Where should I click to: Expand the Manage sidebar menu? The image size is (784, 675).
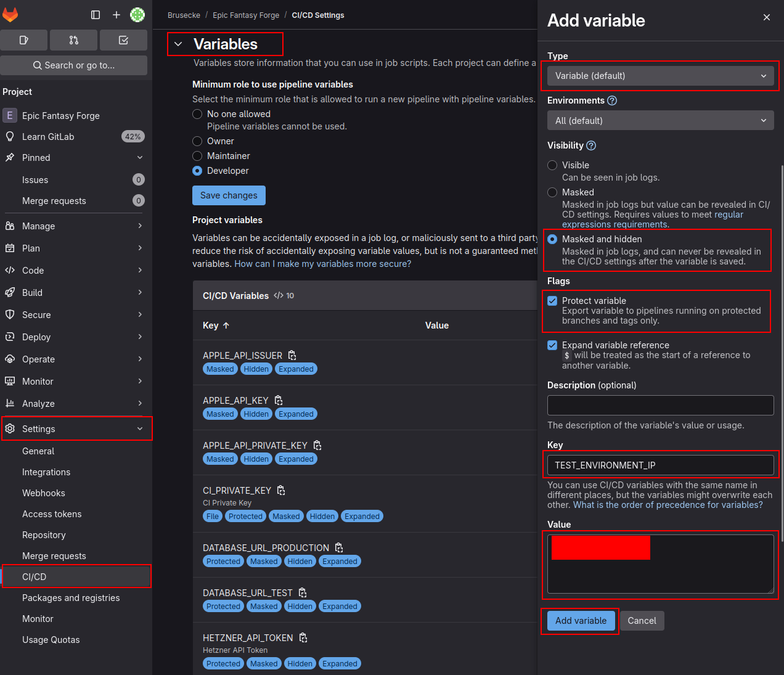click(74, 226)
